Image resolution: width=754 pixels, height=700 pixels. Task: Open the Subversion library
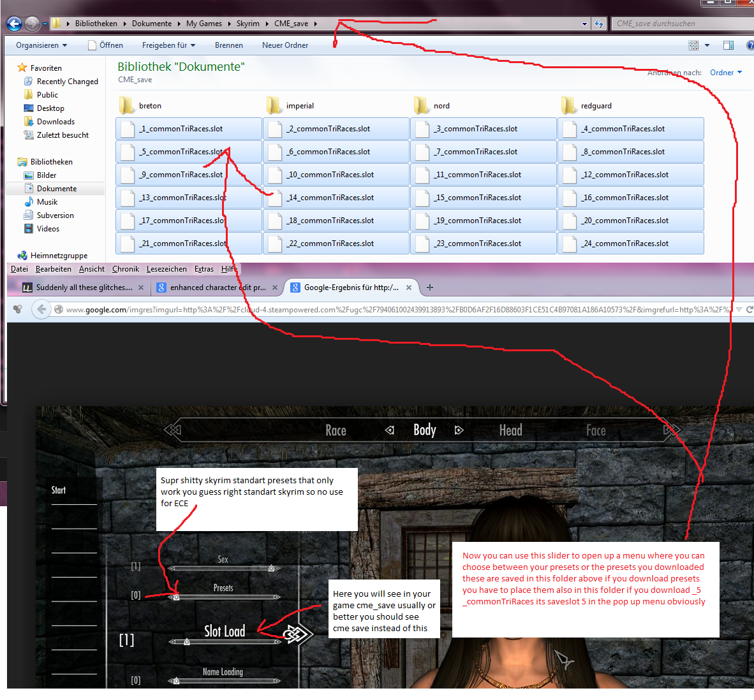55,215
